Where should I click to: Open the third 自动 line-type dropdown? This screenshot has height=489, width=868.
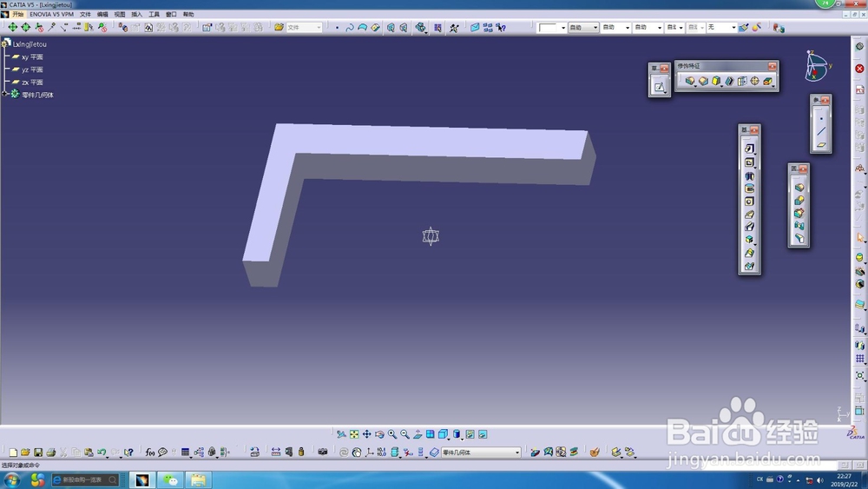coord(648,27)
